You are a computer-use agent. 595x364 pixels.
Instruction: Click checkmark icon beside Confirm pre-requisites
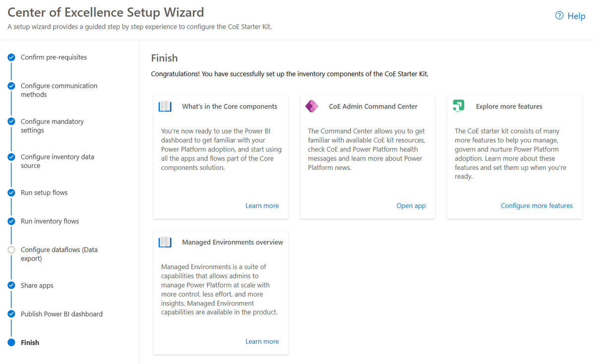(11, 57)
